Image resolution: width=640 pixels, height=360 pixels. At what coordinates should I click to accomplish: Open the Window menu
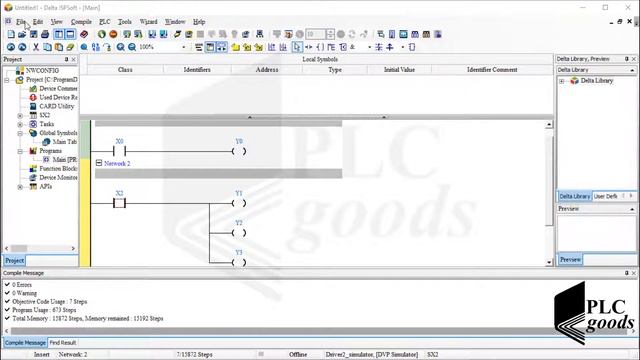[175, 22]
